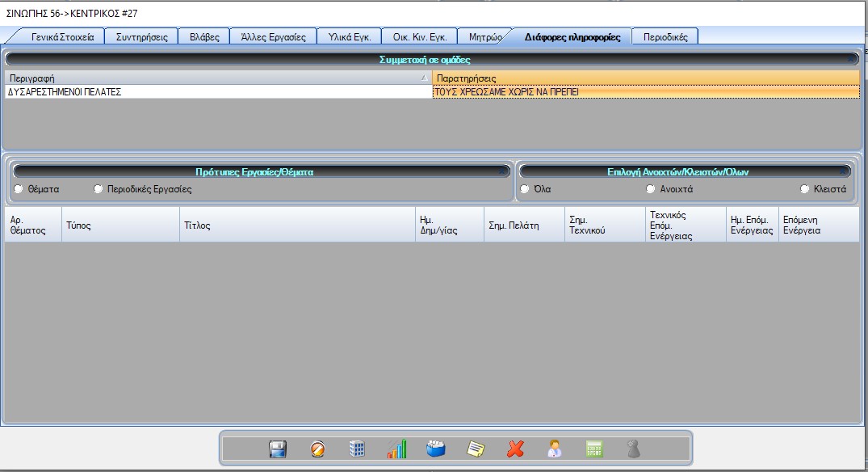Viewport: 868px width, 472px height.
Task: Click the technician person icon
Action: [x=555, y=449]
